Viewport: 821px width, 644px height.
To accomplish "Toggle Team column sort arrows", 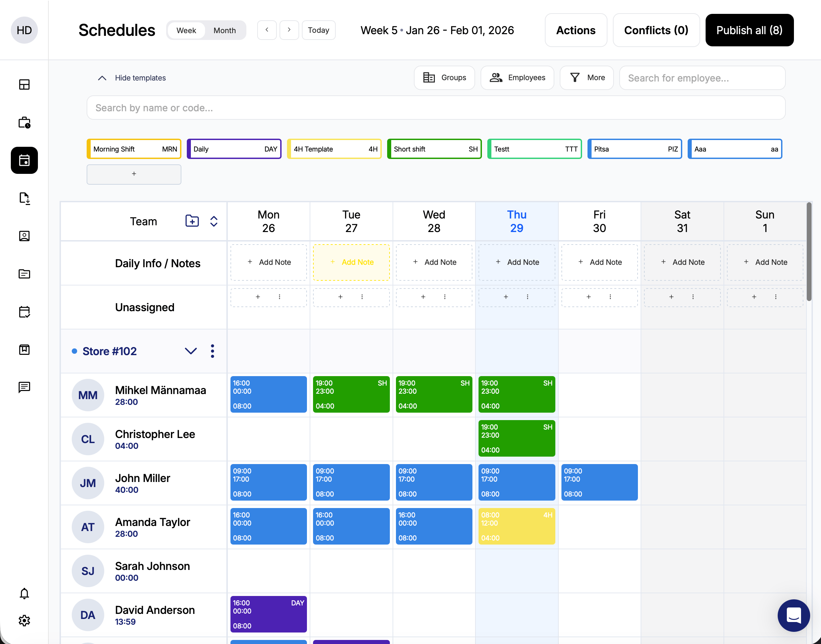I will click(214, 221).
